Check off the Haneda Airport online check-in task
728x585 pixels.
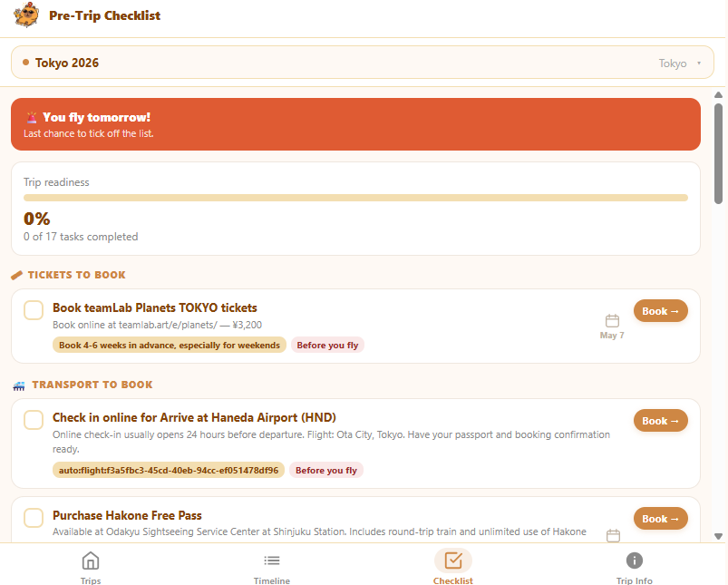34,420
